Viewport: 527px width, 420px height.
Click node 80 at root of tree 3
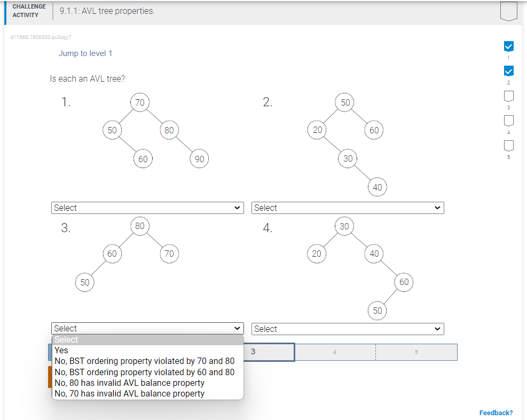(139, 226)
